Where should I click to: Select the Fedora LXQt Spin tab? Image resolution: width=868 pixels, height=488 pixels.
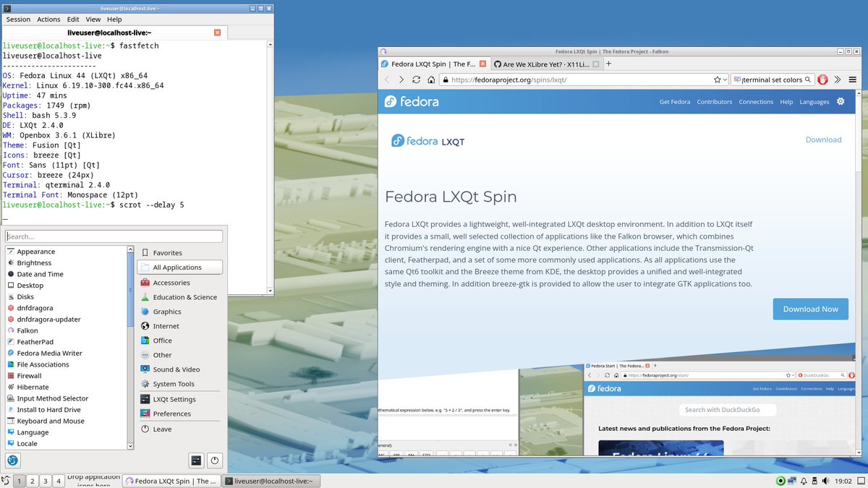(433, 64)
